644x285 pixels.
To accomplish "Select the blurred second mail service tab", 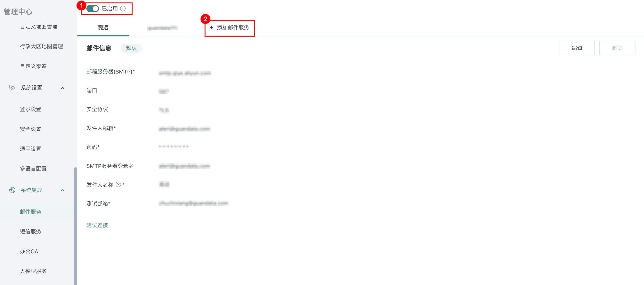I will pyautogui.click(x=162, y=28).
